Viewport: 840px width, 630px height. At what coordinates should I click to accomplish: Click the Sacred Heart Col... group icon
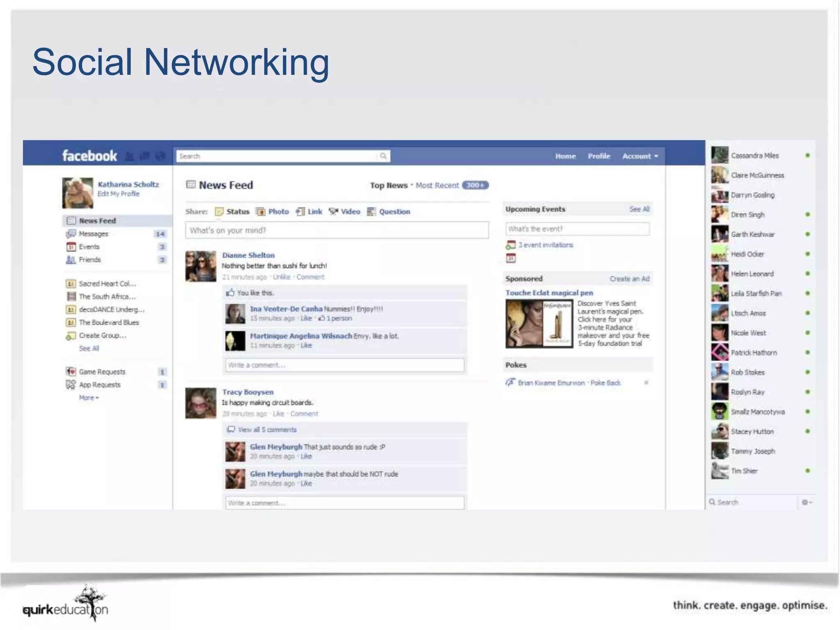pos(71,284)
